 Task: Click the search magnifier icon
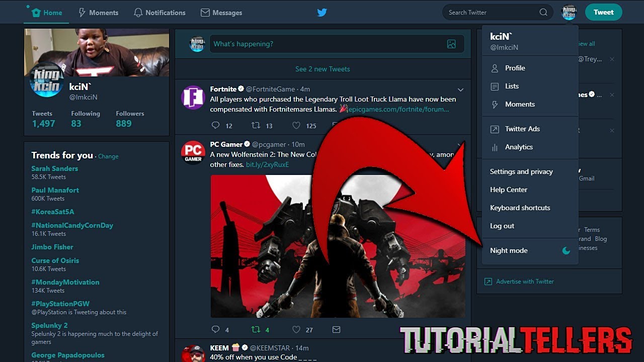(x=543, y=13)
